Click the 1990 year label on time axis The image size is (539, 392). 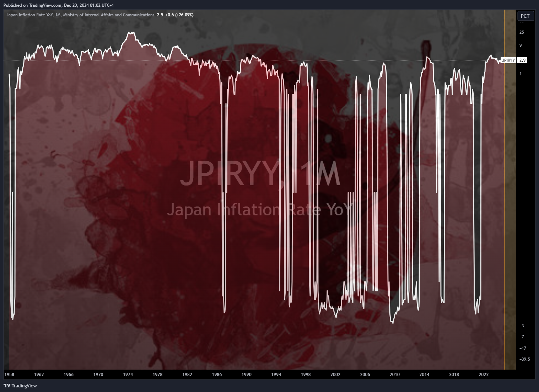coord(247,374)
